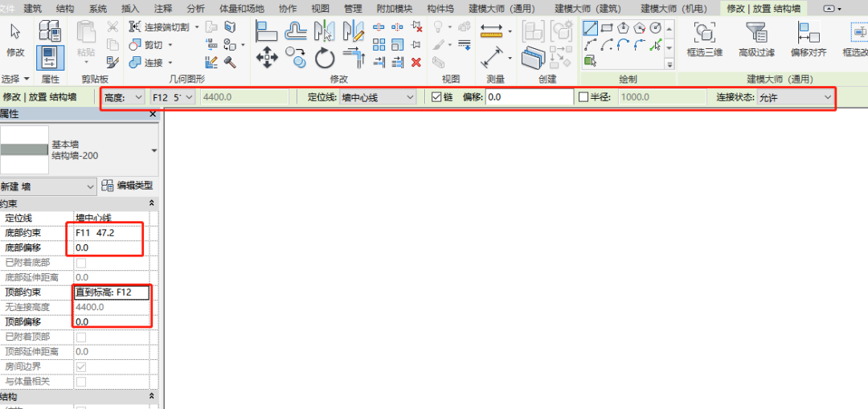Select the Rectangle draw tool
The height and width of the screenshot is (409, 868).
click(607, 27)
